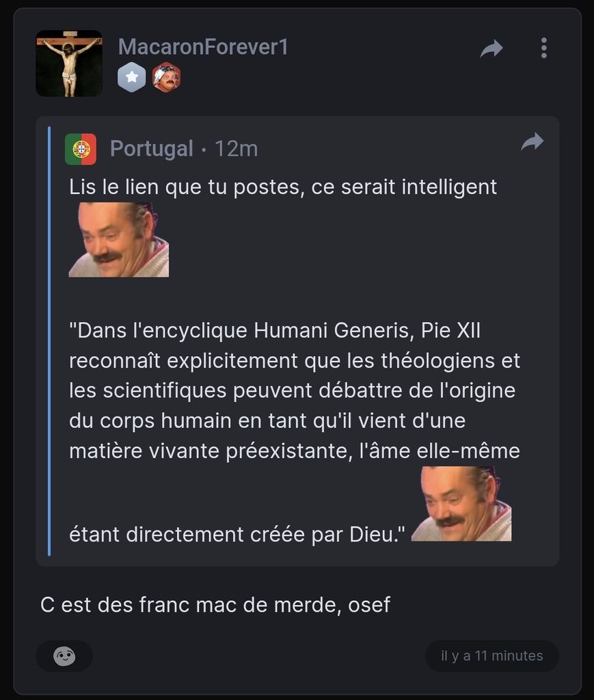Open MacaronForever1's crucifix avatar

tap(69, 64)
